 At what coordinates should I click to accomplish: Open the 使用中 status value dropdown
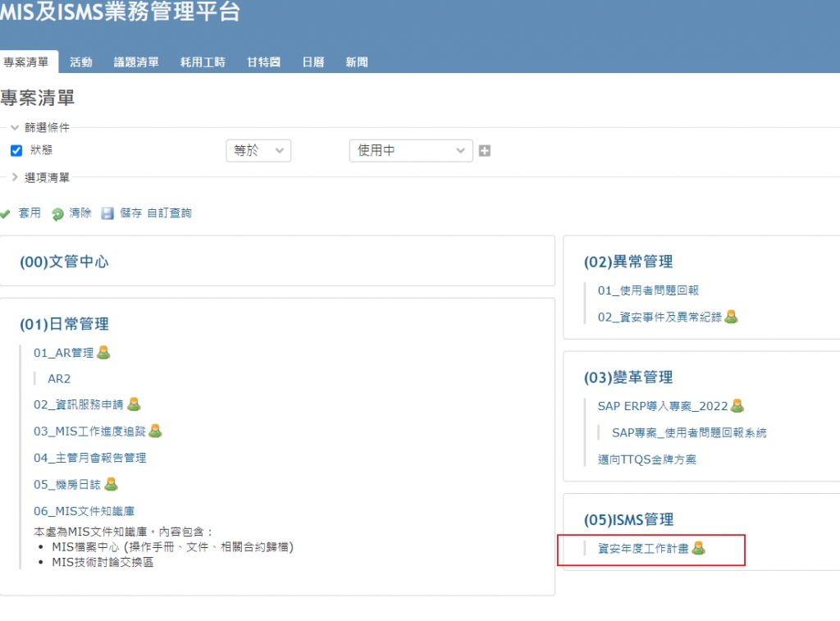tap(411, 151)
